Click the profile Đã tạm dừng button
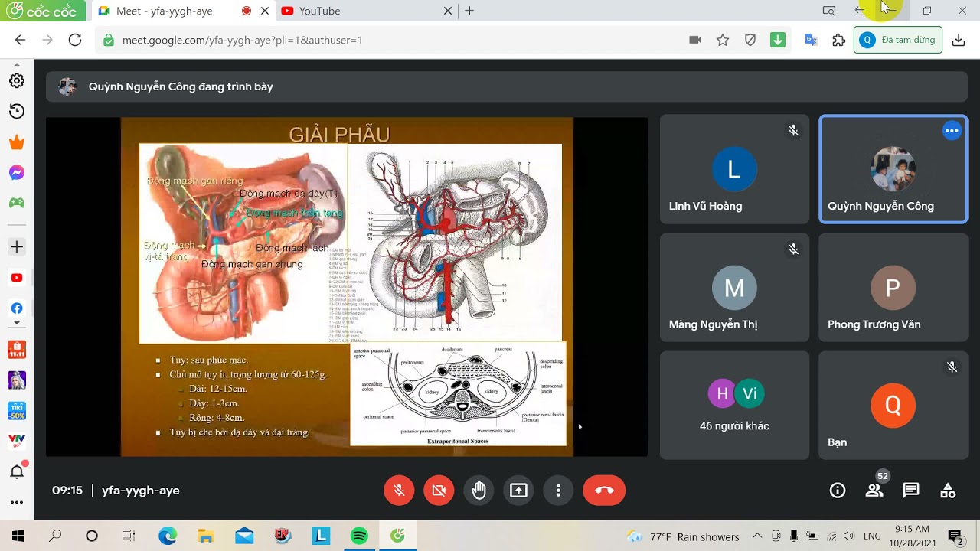The width and height of the screenshot is (980, 551). pyautogui.click(x=898, y=40)
